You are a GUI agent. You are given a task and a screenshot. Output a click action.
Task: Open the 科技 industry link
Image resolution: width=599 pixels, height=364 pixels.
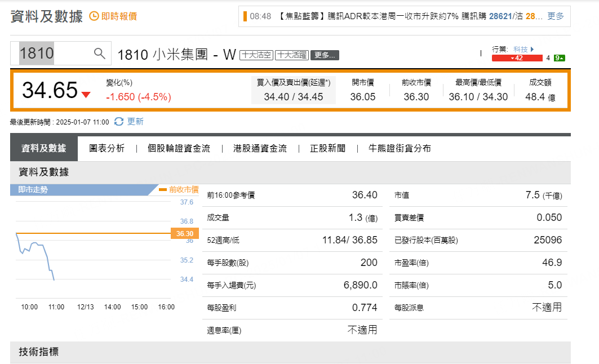(520, 49)
